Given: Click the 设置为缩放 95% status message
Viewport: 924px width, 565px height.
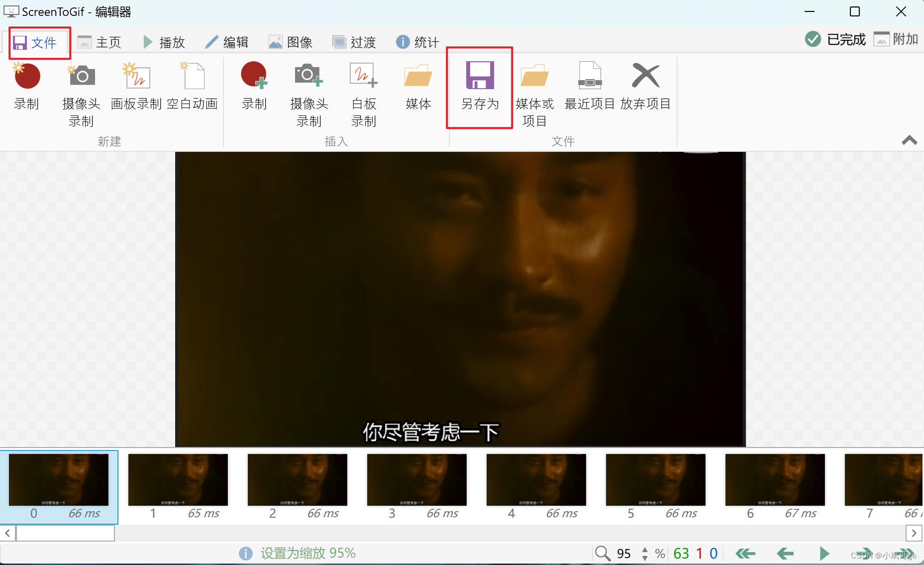Looking at the screenshot, I should click(x=308, y=553).
